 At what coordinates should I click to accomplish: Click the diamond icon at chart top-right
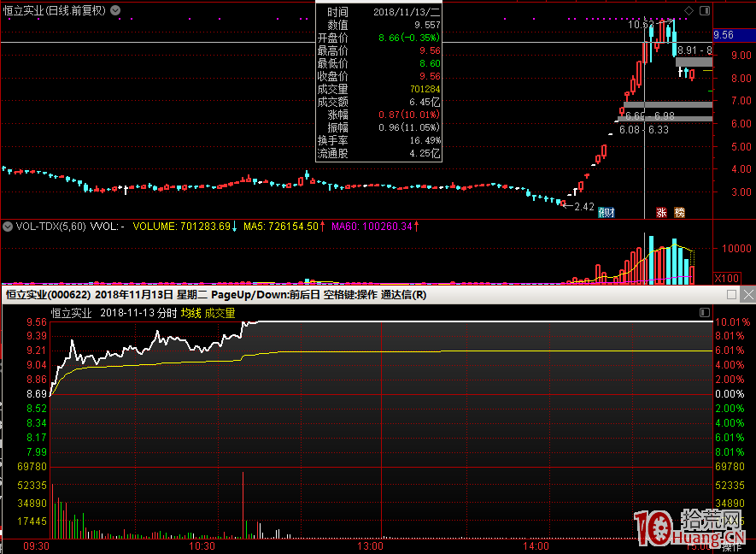690,10
